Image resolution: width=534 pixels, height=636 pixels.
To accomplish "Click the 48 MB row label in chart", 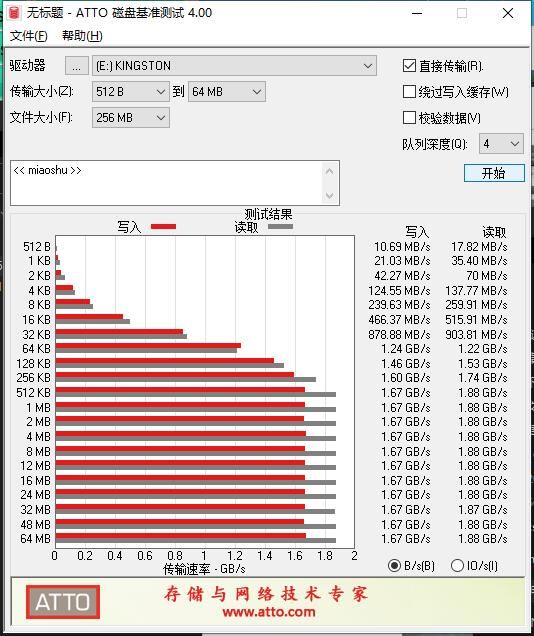I will point(36,524).
